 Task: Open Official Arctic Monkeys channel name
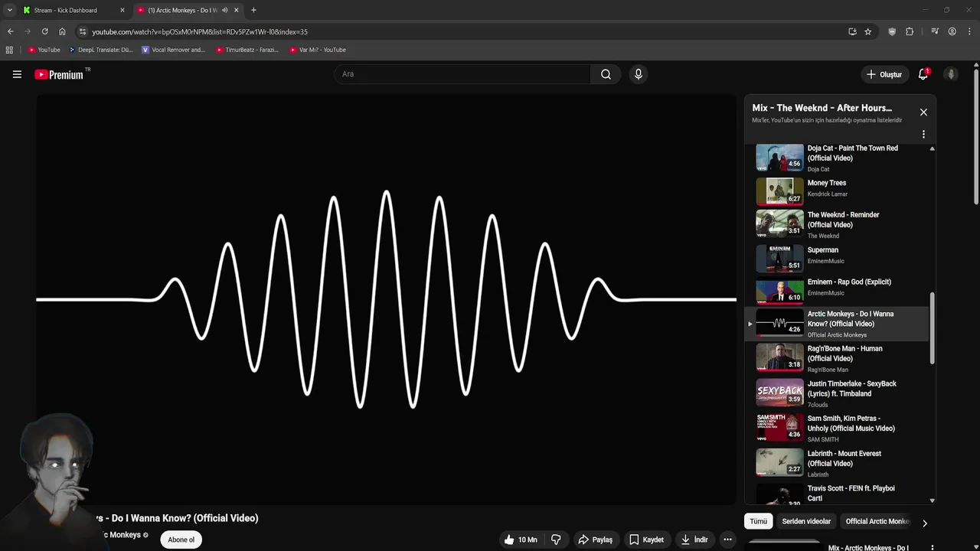click(x=837, y=334)
